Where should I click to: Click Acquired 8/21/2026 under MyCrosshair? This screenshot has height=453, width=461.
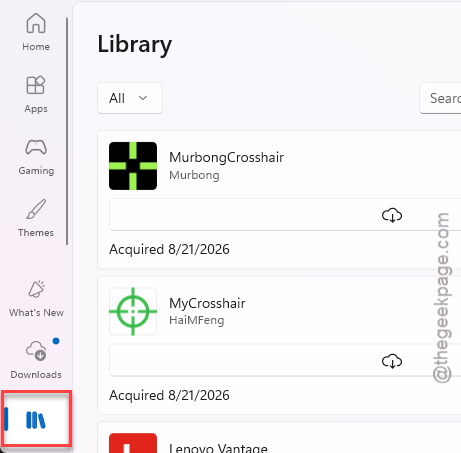169,395
